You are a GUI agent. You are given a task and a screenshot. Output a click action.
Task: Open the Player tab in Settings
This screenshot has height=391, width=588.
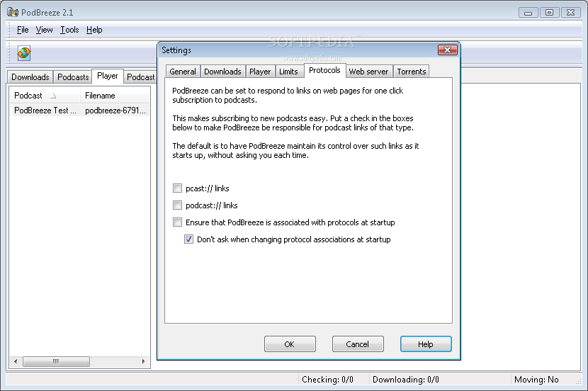coord(260,72)
